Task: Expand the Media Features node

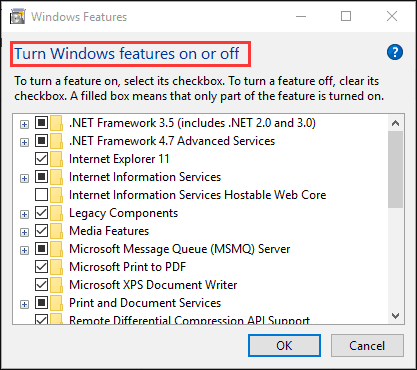Action: tap(24, 233)
